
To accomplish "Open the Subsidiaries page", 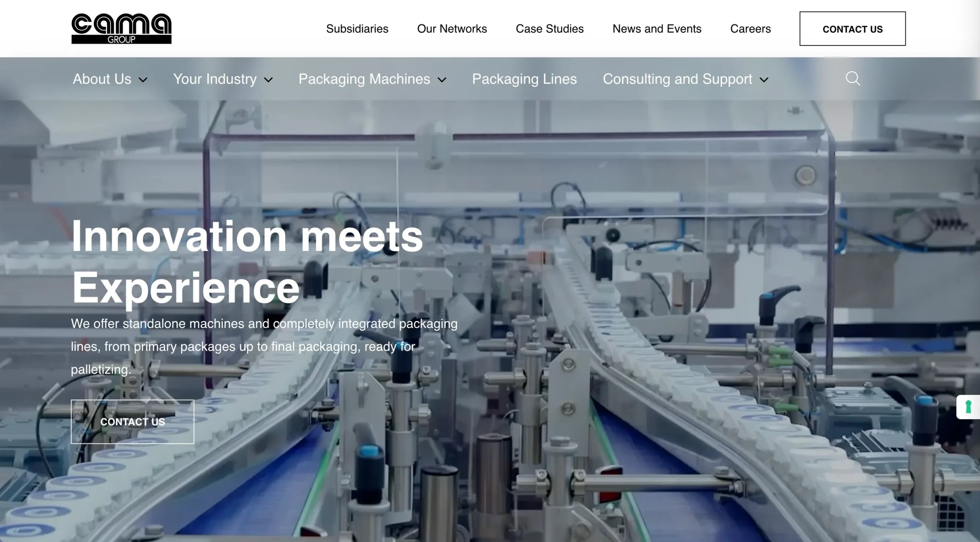I will (x=357, y=29).
